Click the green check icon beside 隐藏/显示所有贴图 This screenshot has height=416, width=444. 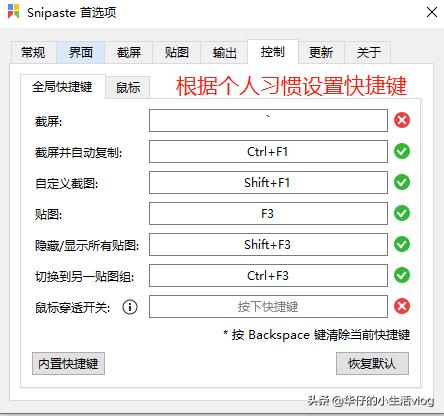402,244
